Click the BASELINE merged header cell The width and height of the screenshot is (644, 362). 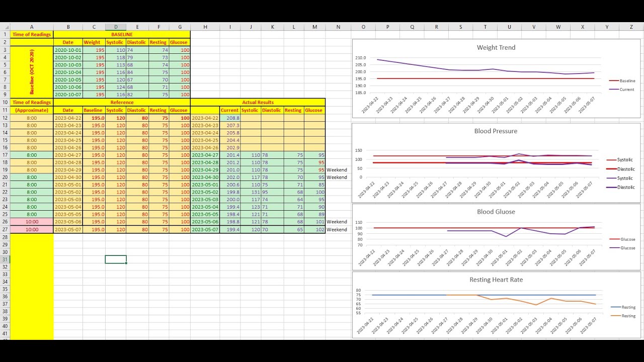pyautogui.click(x=122, y=34)
